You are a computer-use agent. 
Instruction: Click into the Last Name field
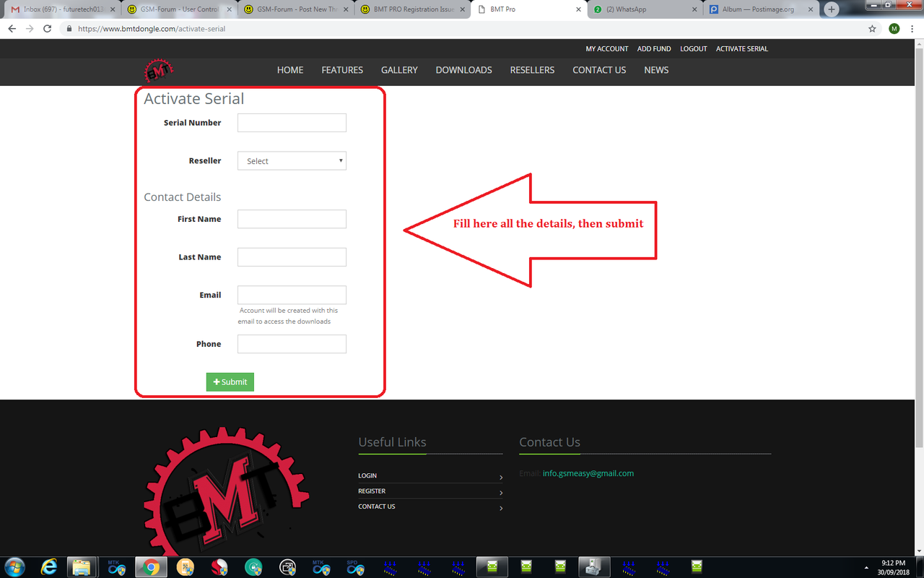[x=292, y=257]
